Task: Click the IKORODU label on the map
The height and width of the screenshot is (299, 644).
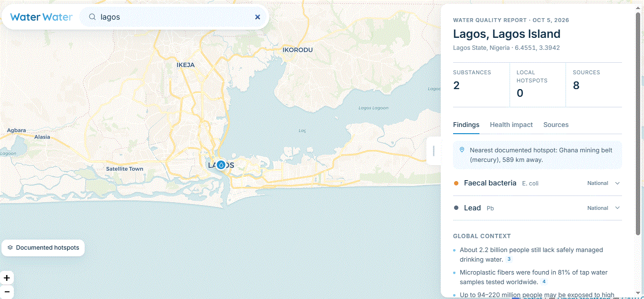Action: coord(298,50)
